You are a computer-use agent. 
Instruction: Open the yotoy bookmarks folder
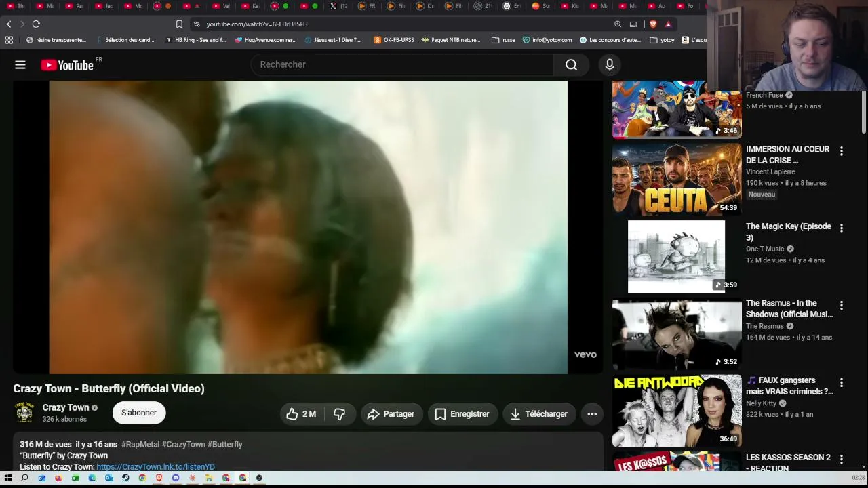click(662, 40)
